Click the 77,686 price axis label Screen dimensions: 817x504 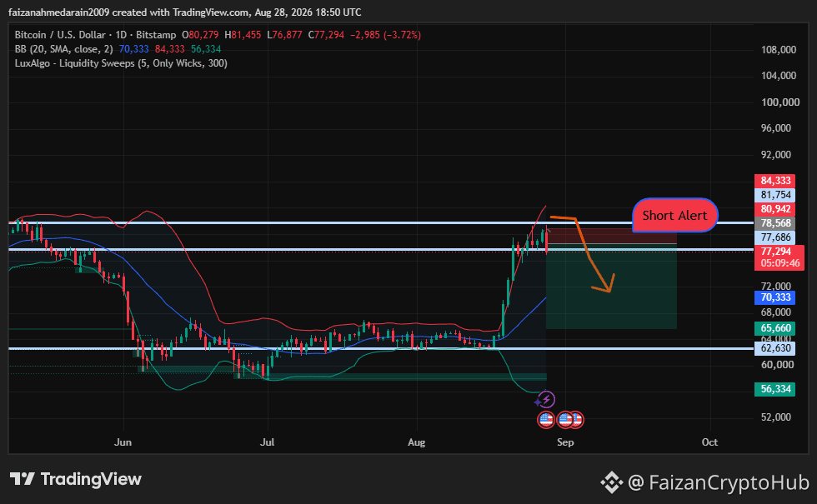774,237
